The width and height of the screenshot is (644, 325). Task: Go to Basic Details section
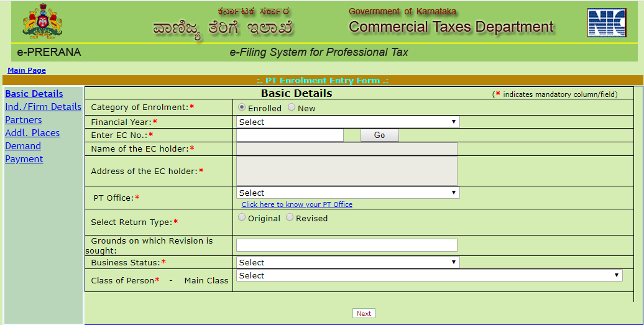34,94
